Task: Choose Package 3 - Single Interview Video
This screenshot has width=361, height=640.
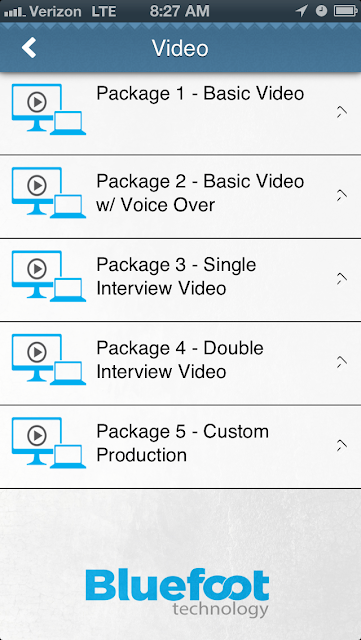Action: tap(180, 280)
